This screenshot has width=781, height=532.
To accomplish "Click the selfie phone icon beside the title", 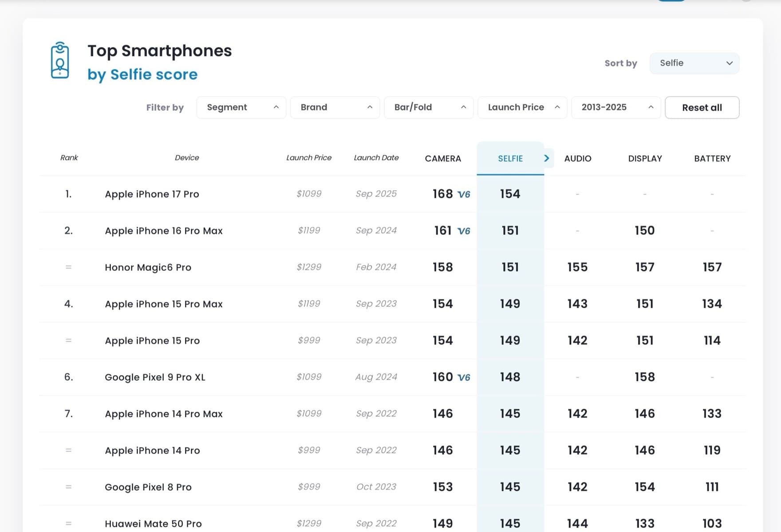I will 60,60.
